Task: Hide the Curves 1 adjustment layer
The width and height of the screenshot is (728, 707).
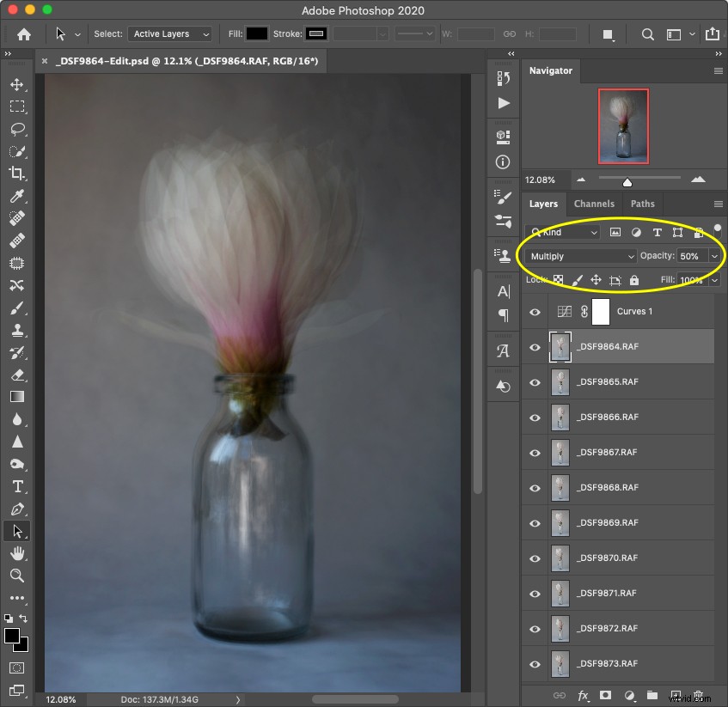Action: point(535,311)
